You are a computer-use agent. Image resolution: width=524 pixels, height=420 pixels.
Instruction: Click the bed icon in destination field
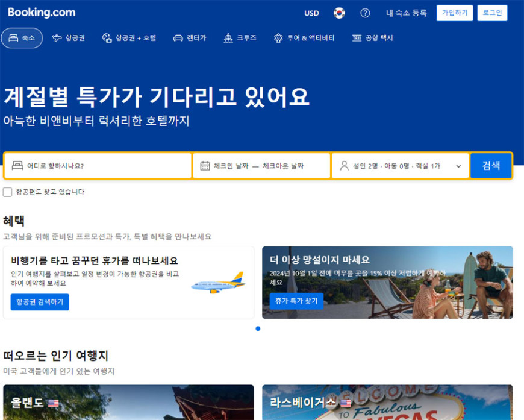[x=17, y=166]
